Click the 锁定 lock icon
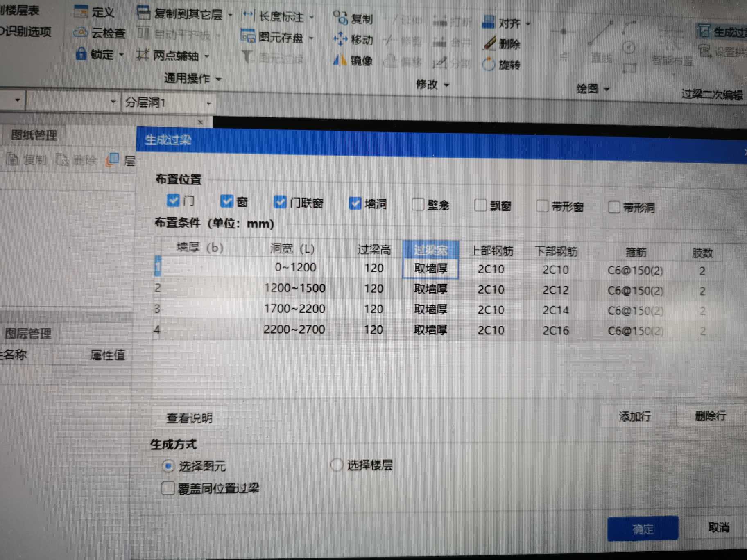 point(81,54)
